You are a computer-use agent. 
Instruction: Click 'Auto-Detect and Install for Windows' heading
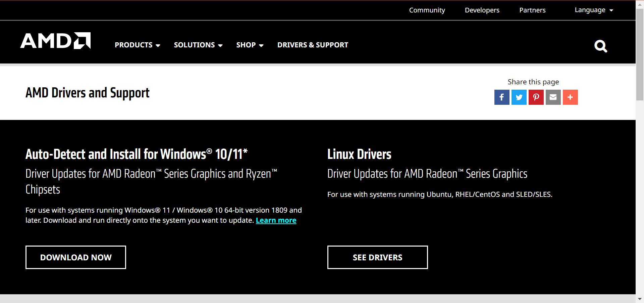point(137,154)
